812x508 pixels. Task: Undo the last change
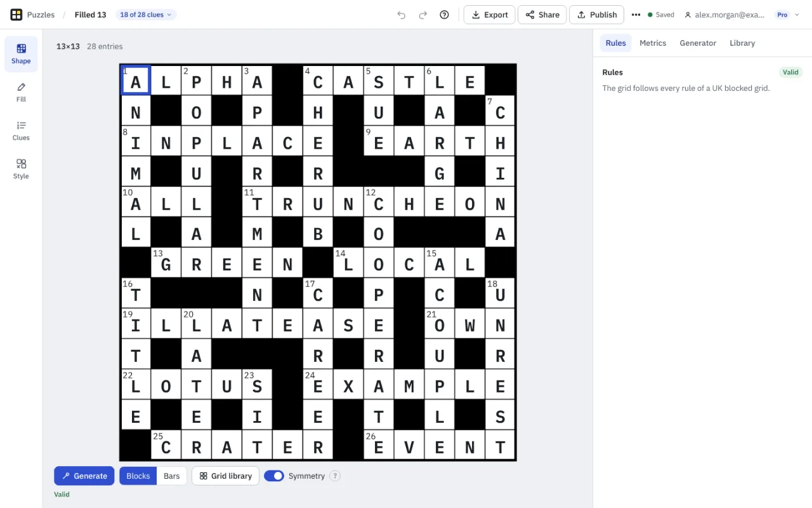[402, 15]
